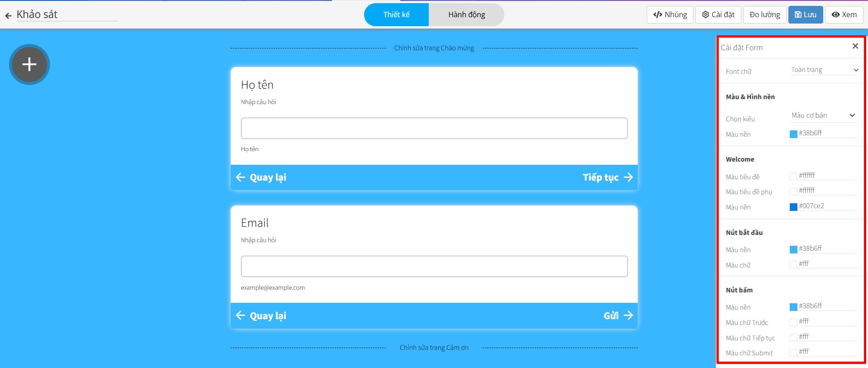Open the Nhúng embed code button
This screenshot has height=368, width=868.
[x=670, y=14]
